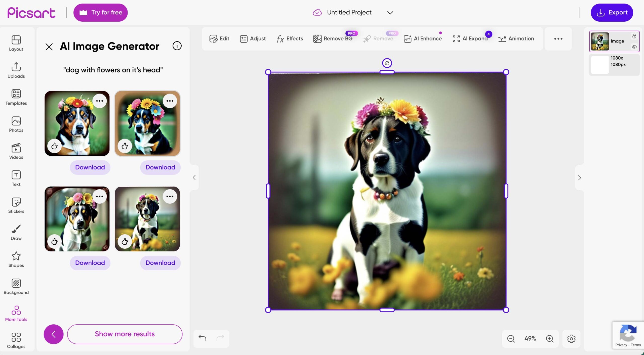Open the Shapes panel

(x=16, y=259)
